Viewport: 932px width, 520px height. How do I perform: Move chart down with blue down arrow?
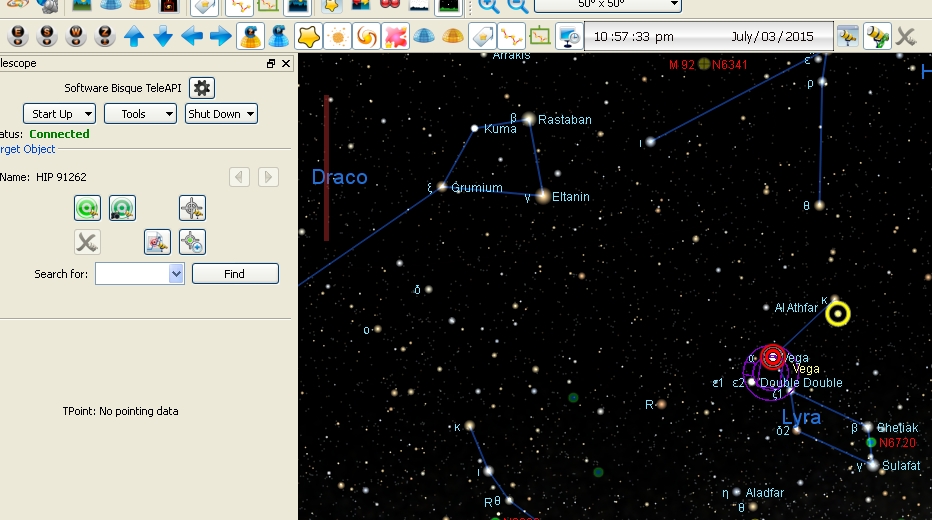pos(163,36)
